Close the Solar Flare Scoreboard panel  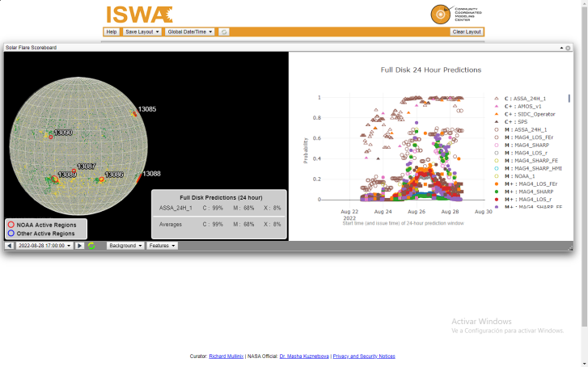tap(569, 48)
